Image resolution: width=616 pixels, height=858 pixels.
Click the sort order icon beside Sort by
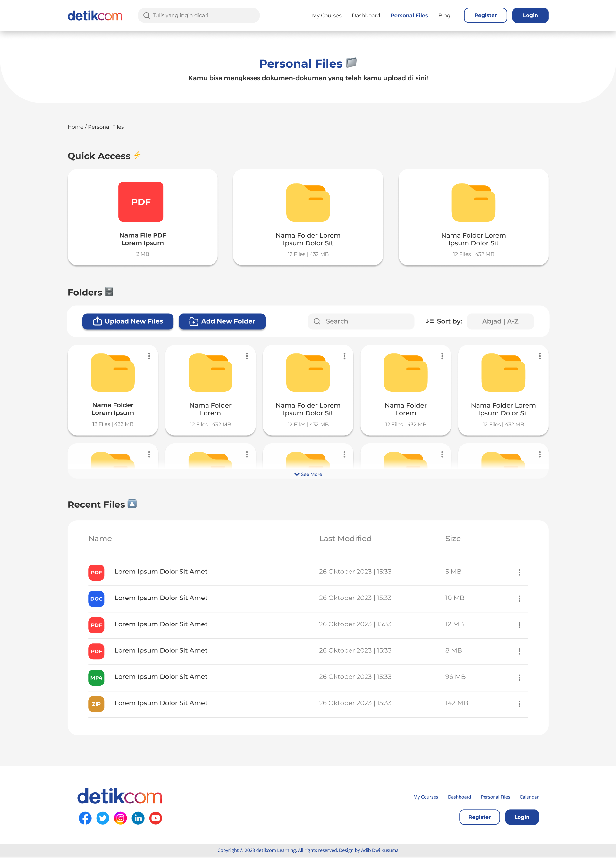(429, 321)
